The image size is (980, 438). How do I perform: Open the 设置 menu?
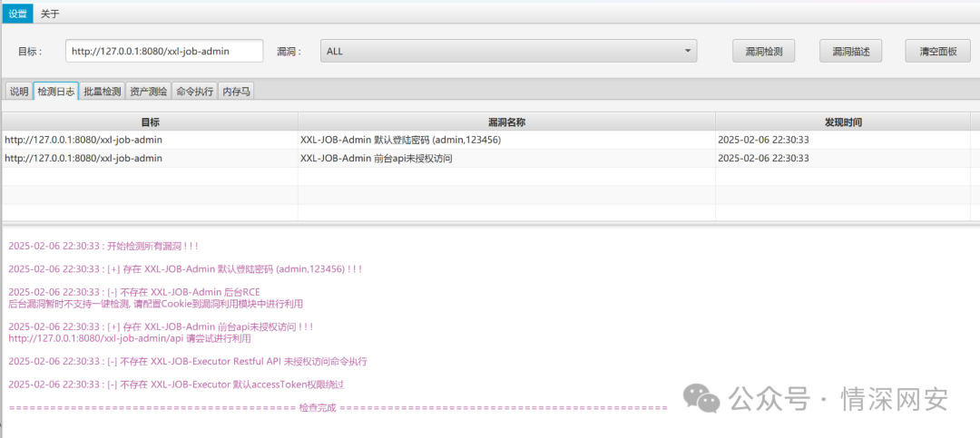(17, 13)
